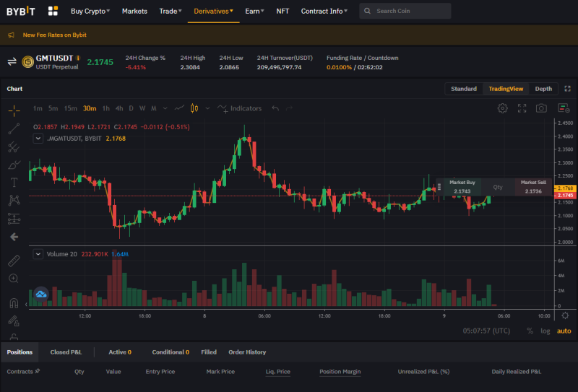This screenshot has height=392, width=578.
Task: Select the prediction and measurement tool
Action: [14, 219]
